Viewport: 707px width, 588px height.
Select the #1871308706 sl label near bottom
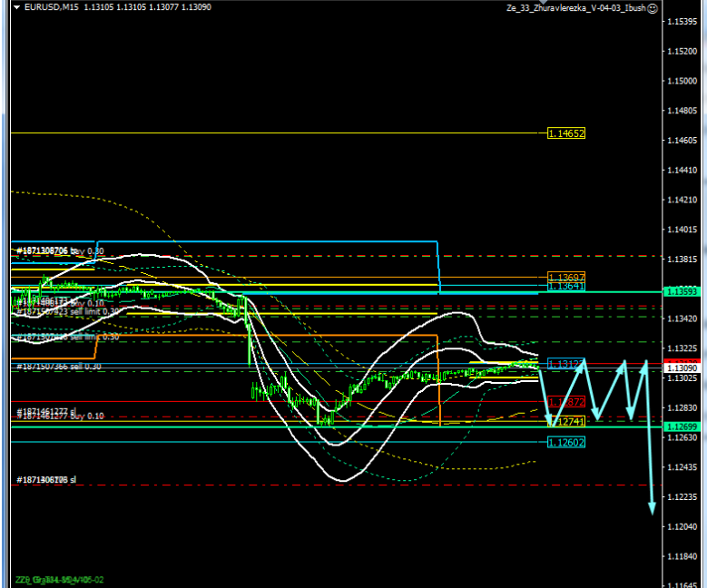(x=46, y=479)
